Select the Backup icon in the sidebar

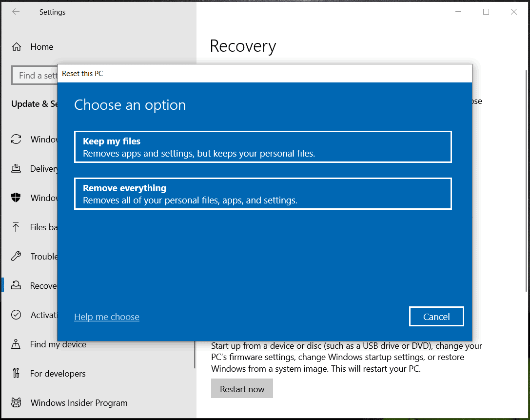[17, 227]
